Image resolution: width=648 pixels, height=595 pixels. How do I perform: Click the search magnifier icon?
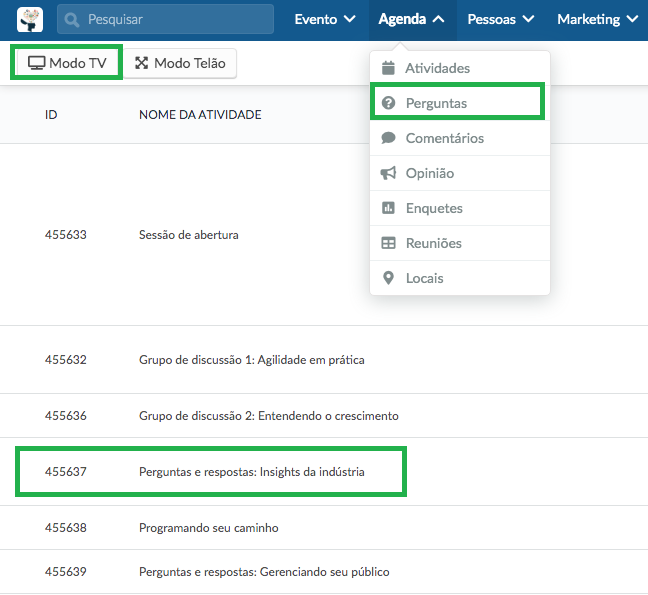point(72,19)
